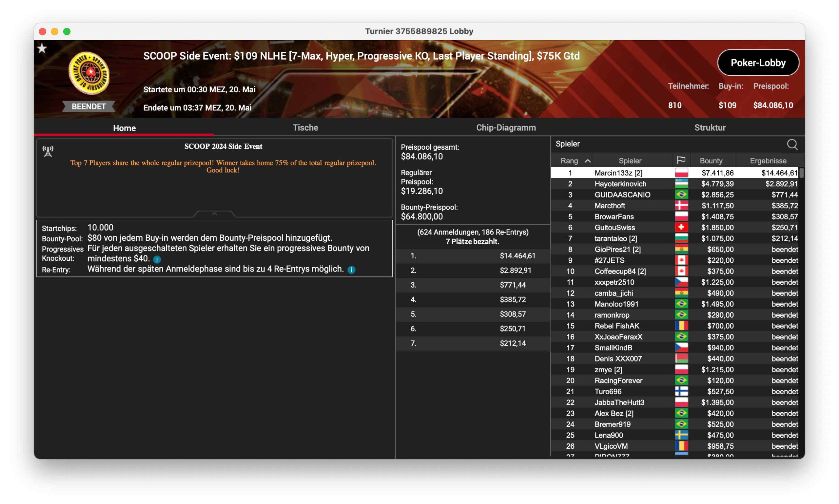The image size is (839, 504).
Task: Click the favorite star icon
Action: click(x=42, y=48)
